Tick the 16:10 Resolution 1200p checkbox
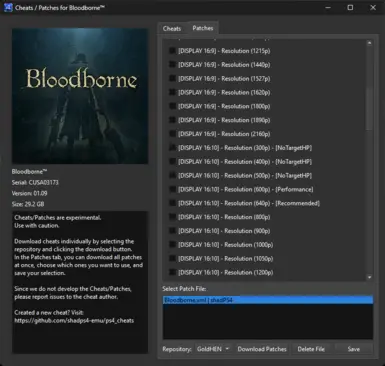The image size is (385, 366). pos(172,272)
